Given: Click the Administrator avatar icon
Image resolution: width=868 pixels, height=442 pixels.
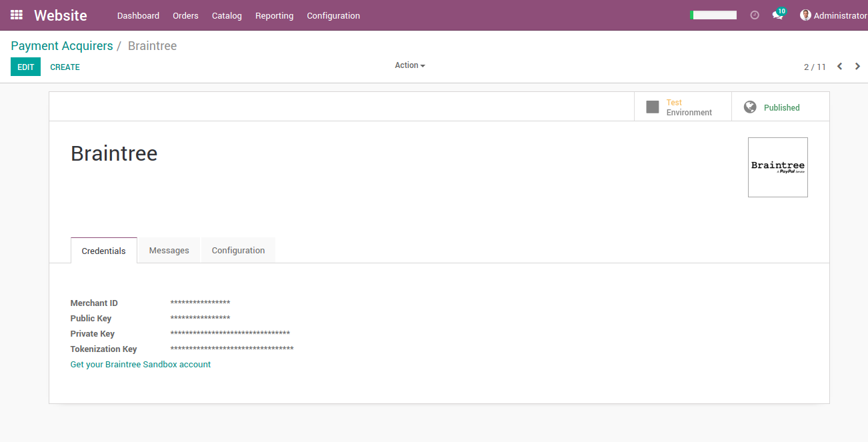Looking at the screenshot, I should click(805, 15).
